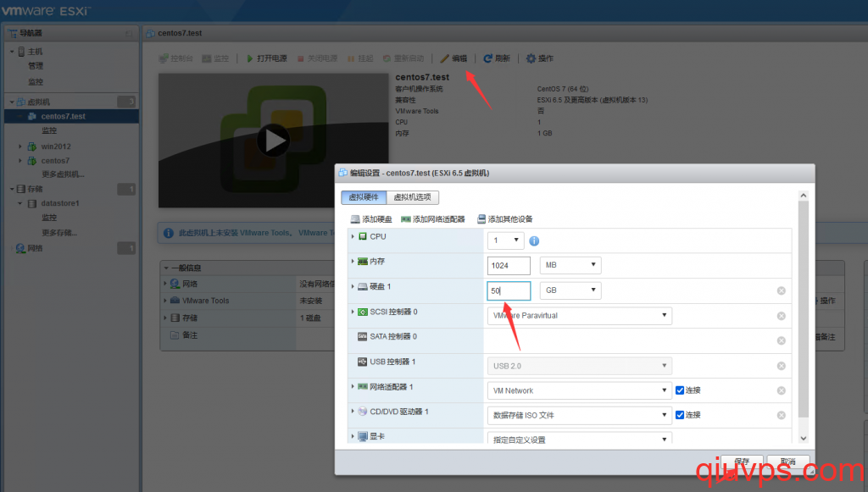Open 更多存储... in the navigator
The image size is (868, 492).
point(59,233)
